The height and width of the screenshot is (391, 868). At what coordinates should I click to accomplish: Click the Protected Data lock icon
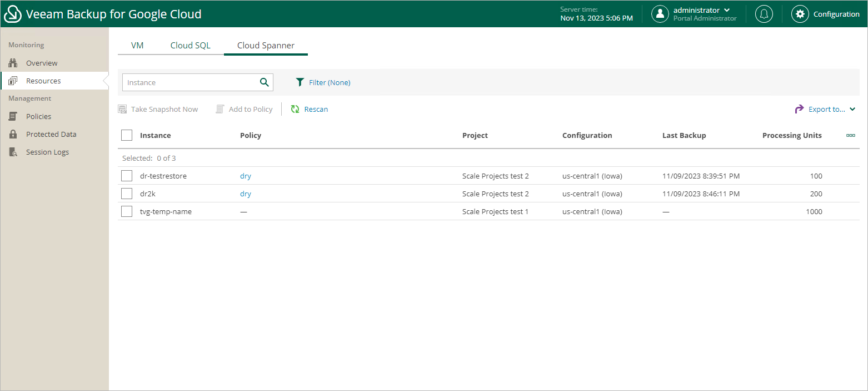(x=14, y=134)
